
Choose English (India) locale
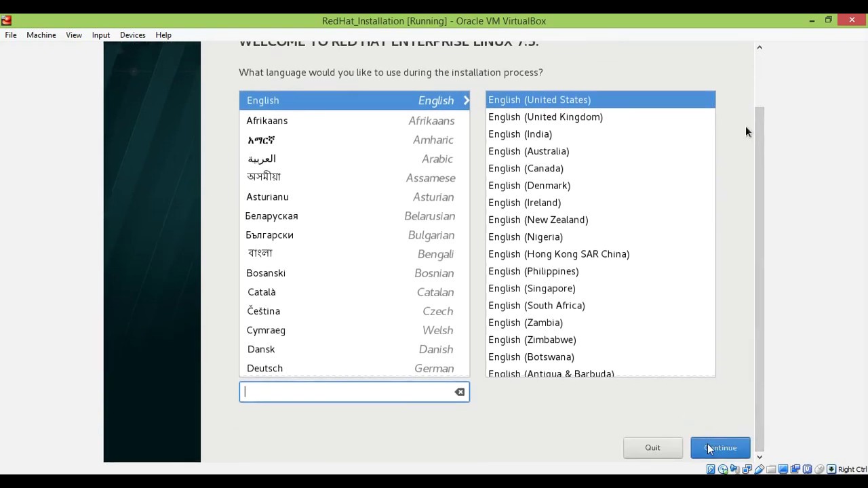click(600, 134)
